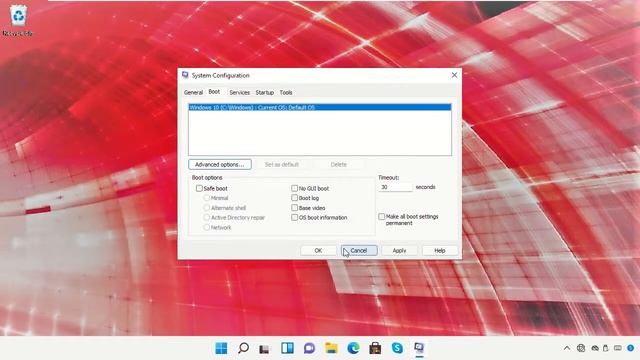
Task: Close the System Configuration window
Action: click(454, 75)
